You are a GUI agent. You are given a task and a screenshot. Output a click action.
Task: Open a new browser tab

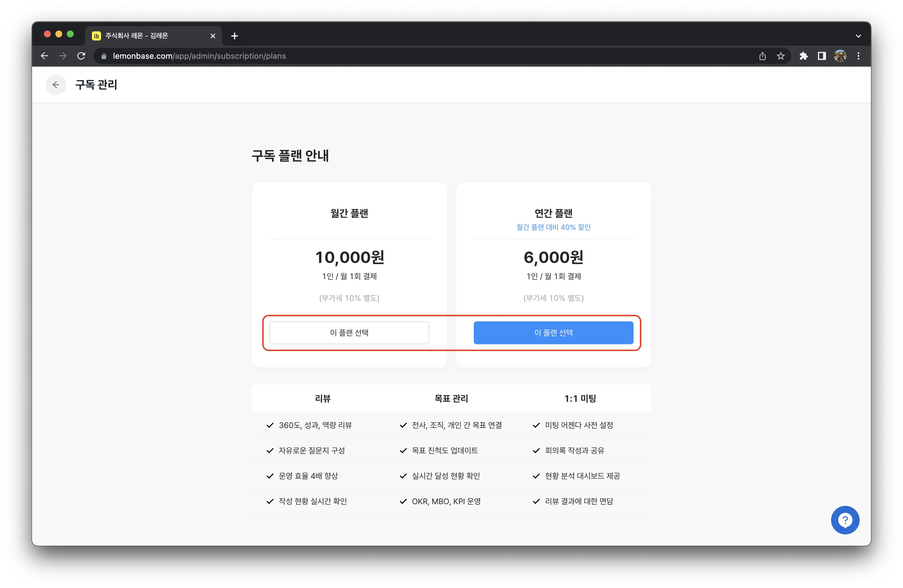click(x=235, y=36)
